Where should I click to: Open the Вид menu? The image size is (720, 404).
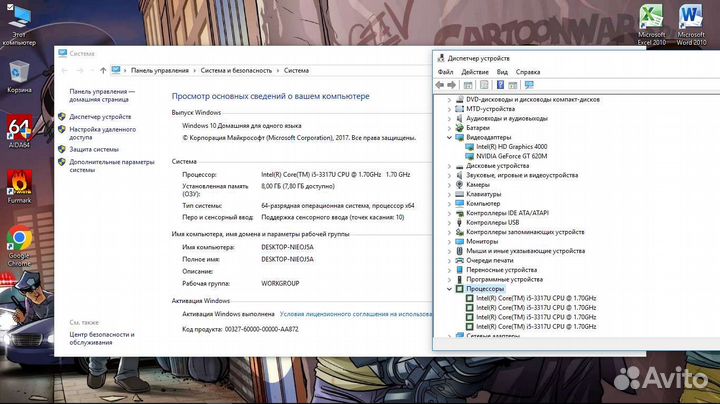coord(502,72)
